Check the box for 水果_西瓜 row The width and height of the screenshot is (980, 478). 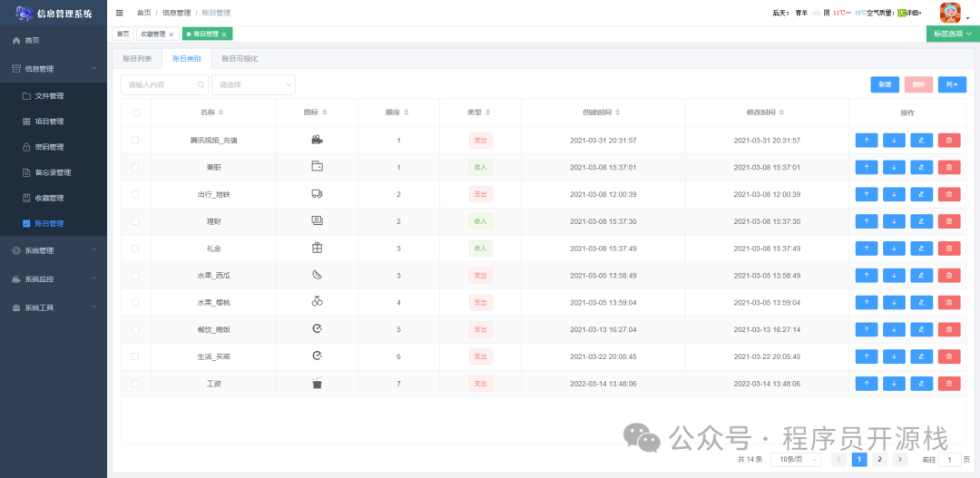(135, 276)
